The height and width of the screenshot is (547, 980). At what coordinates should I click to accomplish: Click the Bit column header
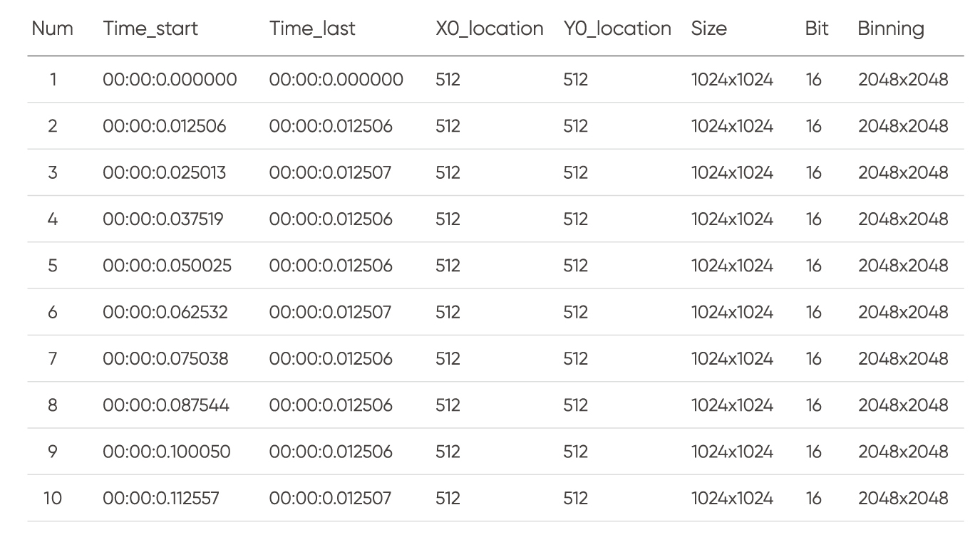click(x=816, y=28)
